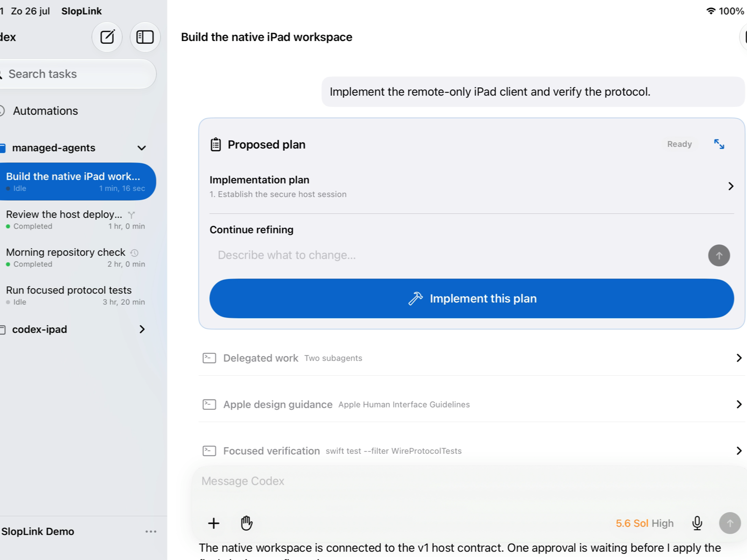
Task: Click the 100% battery indicator
Action: click(731, 11)
